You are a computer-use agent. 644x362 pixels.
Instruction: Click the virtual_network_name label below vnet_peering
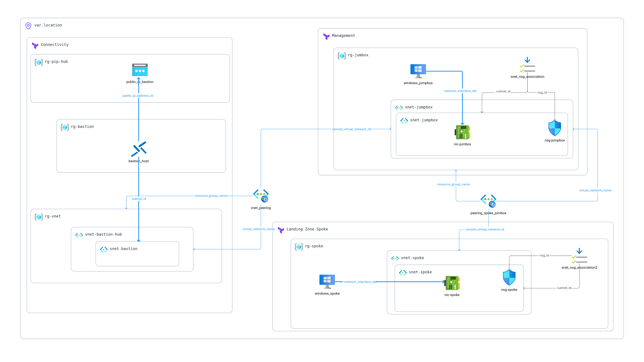tap(258, 229)
